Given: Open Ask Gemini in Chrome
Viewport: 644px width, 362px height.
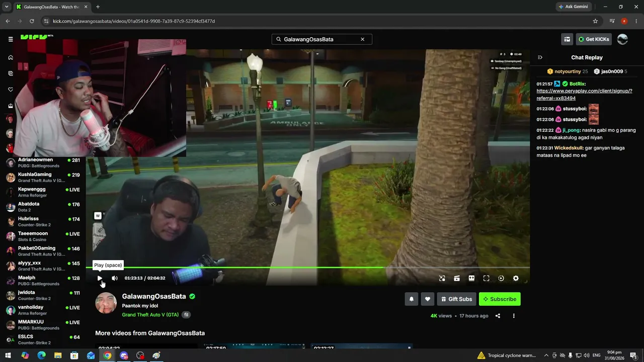Looking at the screenshot, I should click(573, 7).
